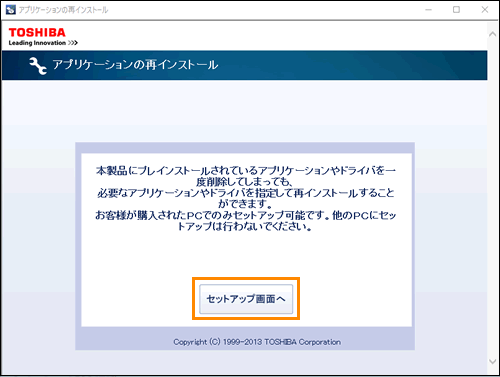The height and width of the screenshot is (377, 500).
Task: Click the Leading Innovation arrows tagline
Action: 43,43
